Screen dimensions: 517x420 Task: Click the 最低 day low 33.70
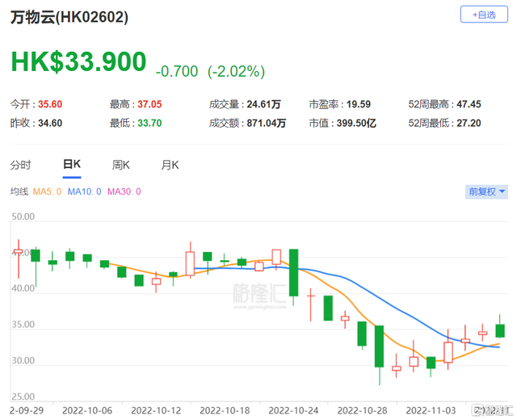point(149,123)
